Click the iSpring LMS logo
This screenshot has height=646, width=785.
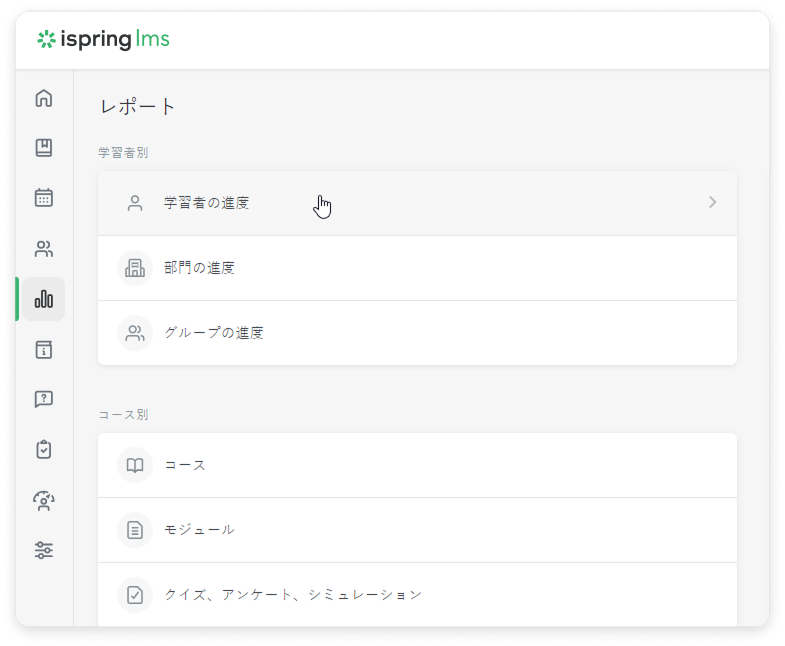tap(103, 40)
